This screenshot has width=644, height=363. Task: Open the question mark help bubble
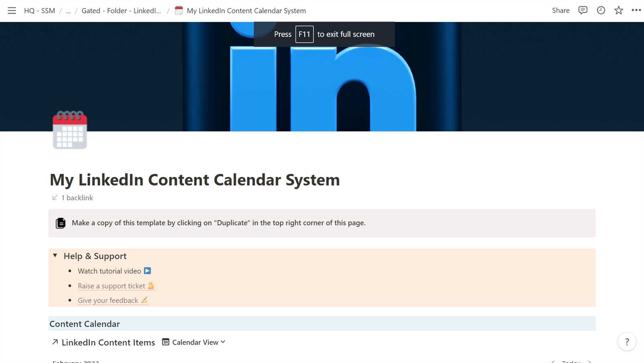click(x=627, y=342)
